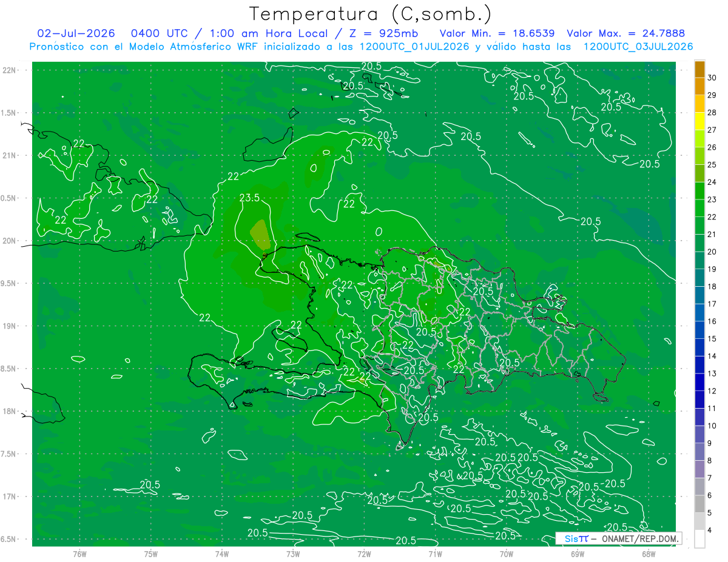
Task: Click the 4 label on the color scale
Action: click(x=710, y=530)
